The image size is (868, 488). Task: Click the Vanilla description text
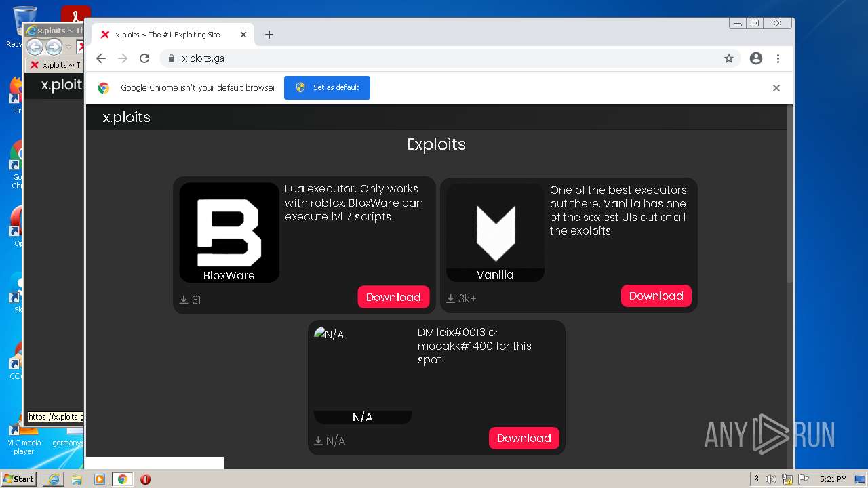[618, 210]
